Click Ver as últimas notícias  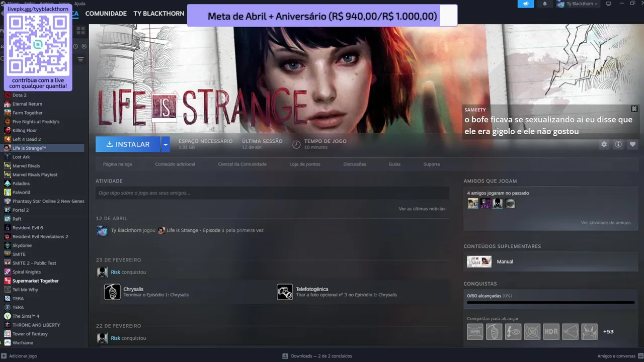(x=422, y=209)
